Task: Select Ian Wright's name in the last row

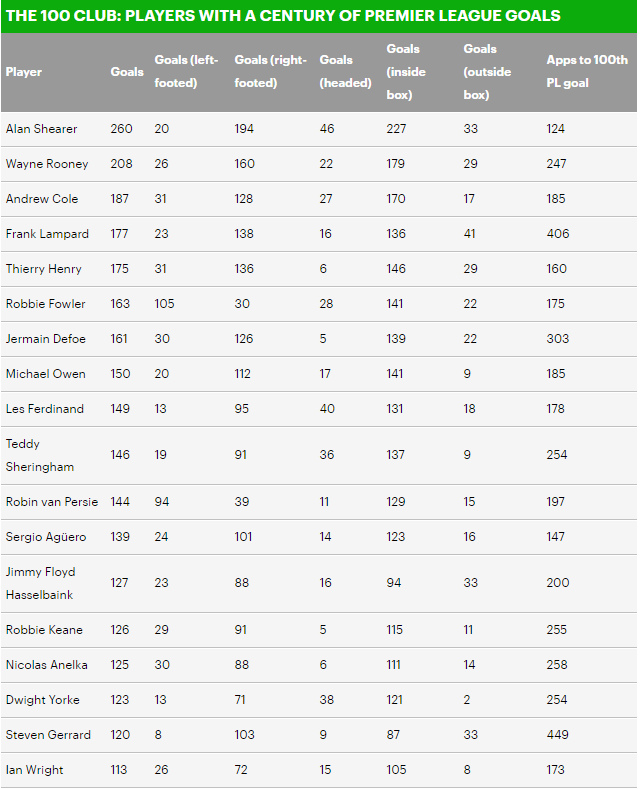Action: pyautogui.click(x=34, y=770)
